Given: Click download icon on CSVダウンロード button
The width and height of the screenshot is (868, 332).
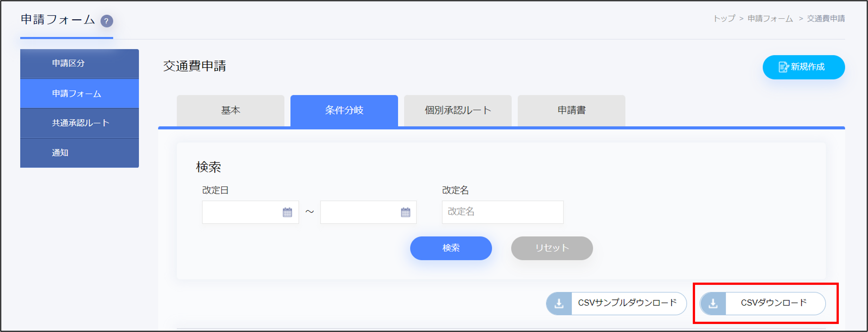Looking at the screenshot, I should point(713,304).
